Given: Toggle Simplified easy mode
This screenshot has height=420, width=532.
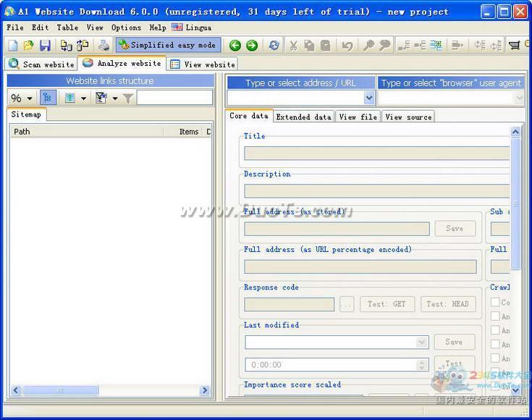Looking at the screenshot, I should tap(168, 45).
